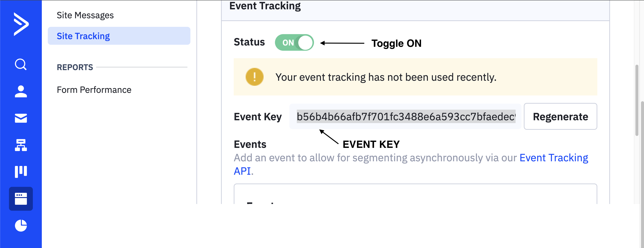Toggle the Event Tracking Status switch
The height and width of the screenshot is (248, 644).
294,43
